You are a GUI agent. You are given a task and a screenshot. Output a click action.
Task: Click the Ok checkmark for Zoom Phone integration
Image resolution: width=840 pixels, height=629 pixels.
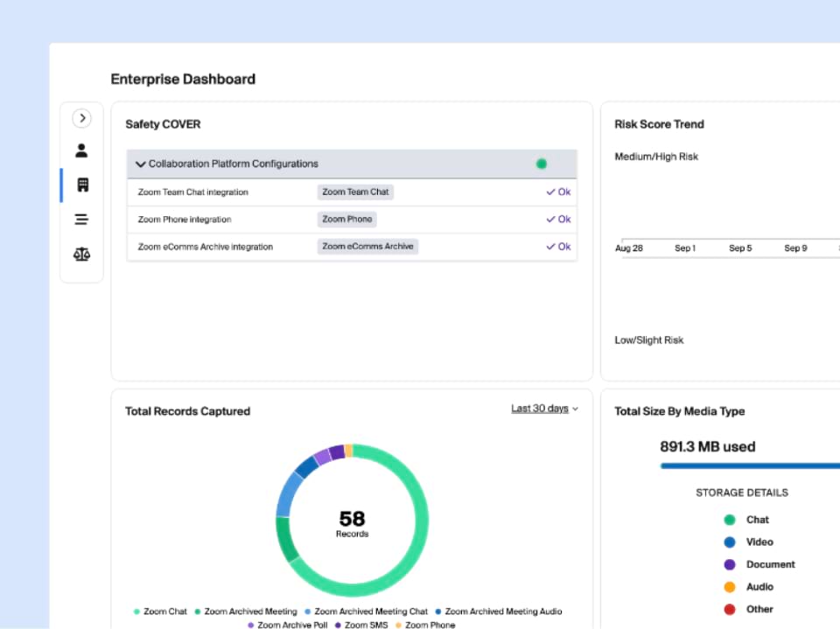tap(558, 220)
